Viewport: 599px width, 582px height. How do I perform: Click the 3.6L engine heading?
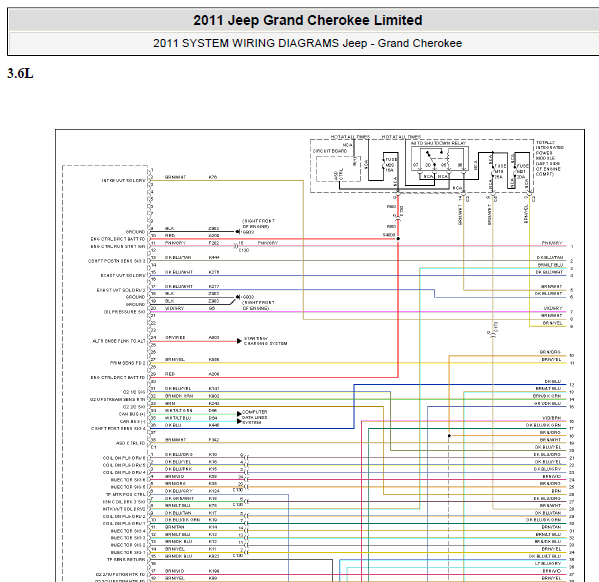tap(20, 73)
